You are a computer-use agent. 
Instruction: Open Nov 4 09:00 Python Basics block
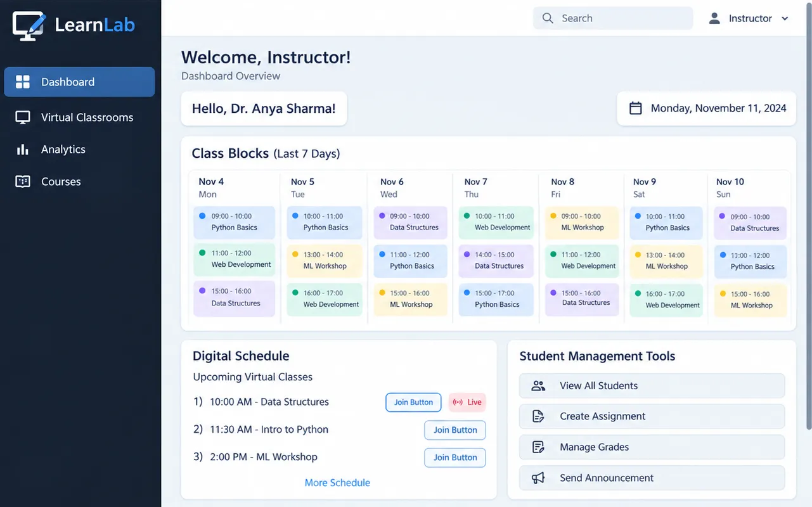point(235,222)
